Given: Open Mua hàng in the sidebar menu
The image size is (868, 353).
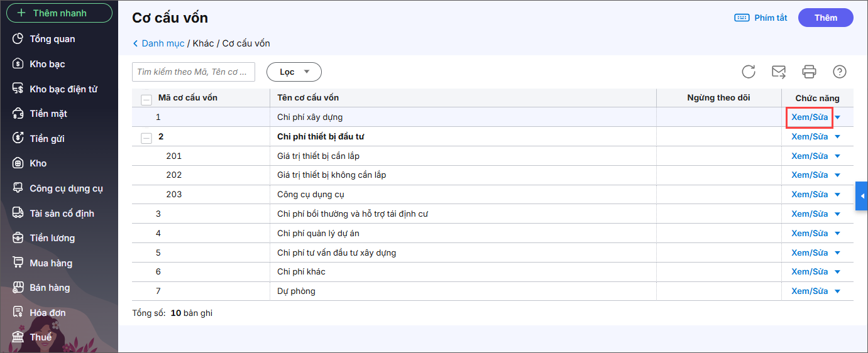Looking at the screenshot, I should click(51, 263).
